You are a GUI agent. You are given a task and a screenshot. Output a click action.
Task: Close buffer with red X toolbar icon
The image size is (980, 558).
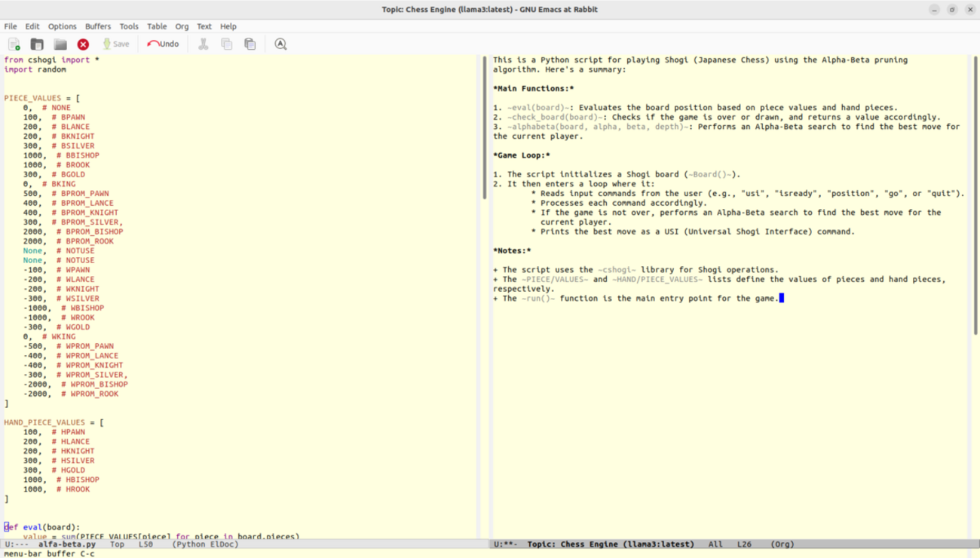[x=83, y=44]
